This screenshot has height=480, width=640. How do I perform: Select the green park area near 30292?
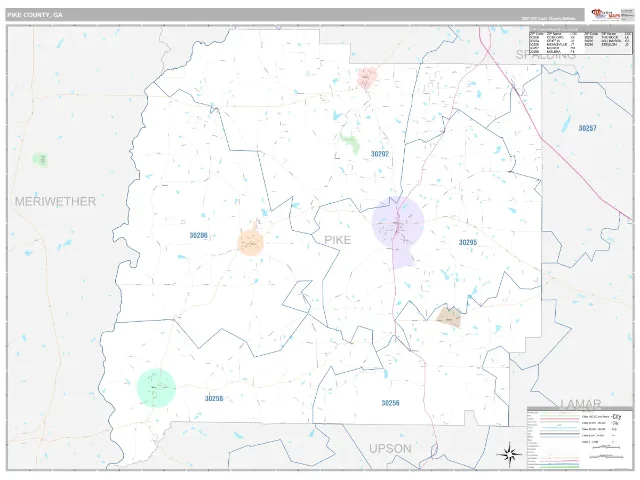350,143
